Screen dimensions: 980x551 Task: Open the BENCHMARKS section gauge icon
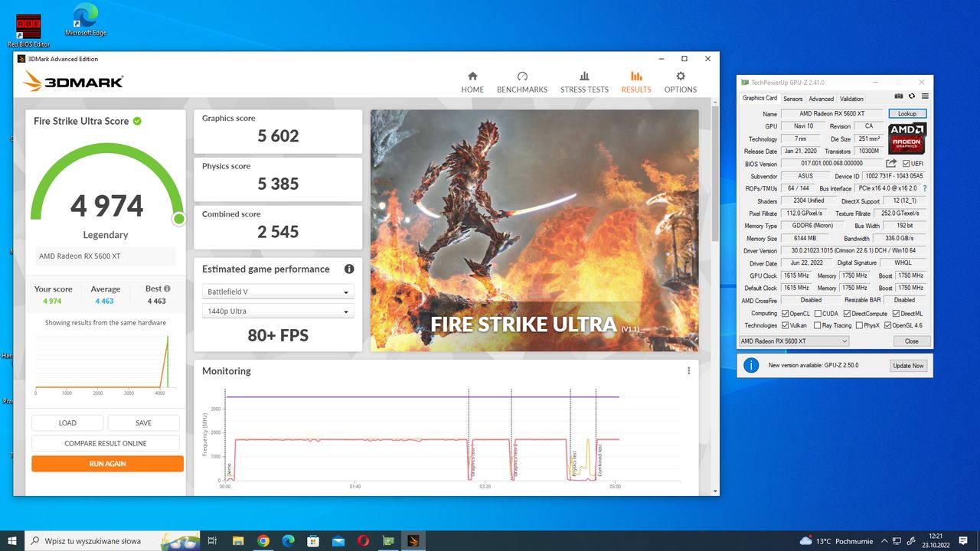pos(522,77)
